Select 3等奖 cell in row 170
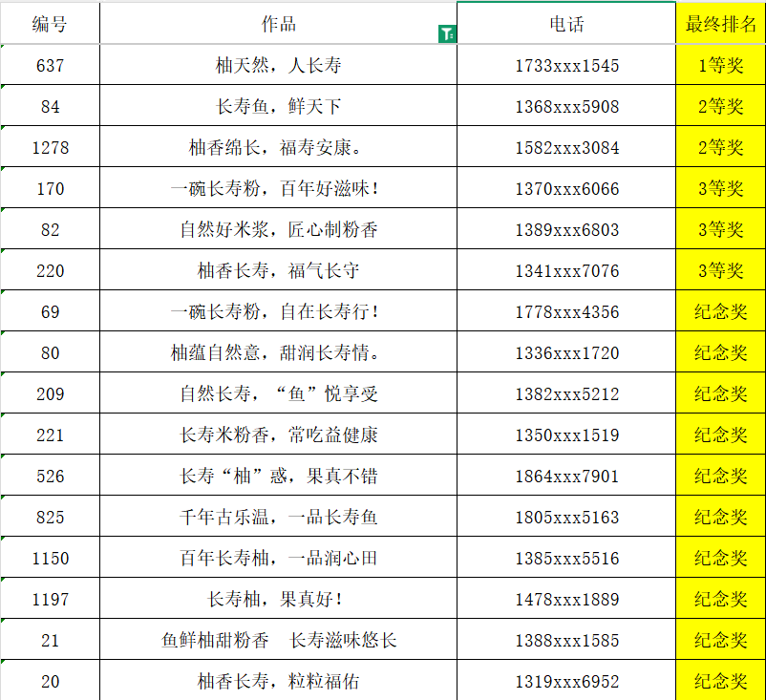The height and width of the screenshot is (700, 766). click(720, 188)
